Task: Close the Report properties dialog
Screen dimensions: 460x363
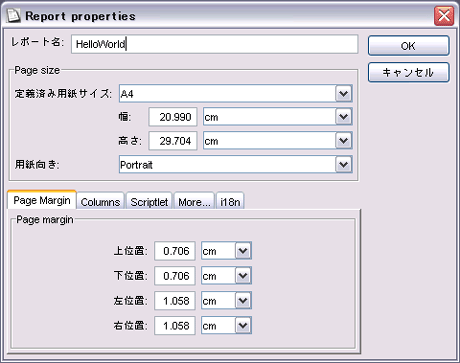Action: tap(444, 16)
